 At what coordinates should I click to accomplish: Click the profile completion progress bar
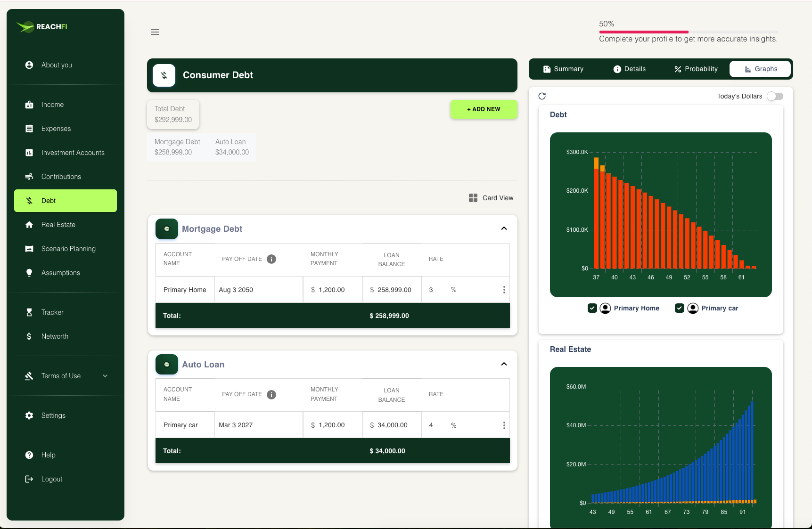coord(688,32)
